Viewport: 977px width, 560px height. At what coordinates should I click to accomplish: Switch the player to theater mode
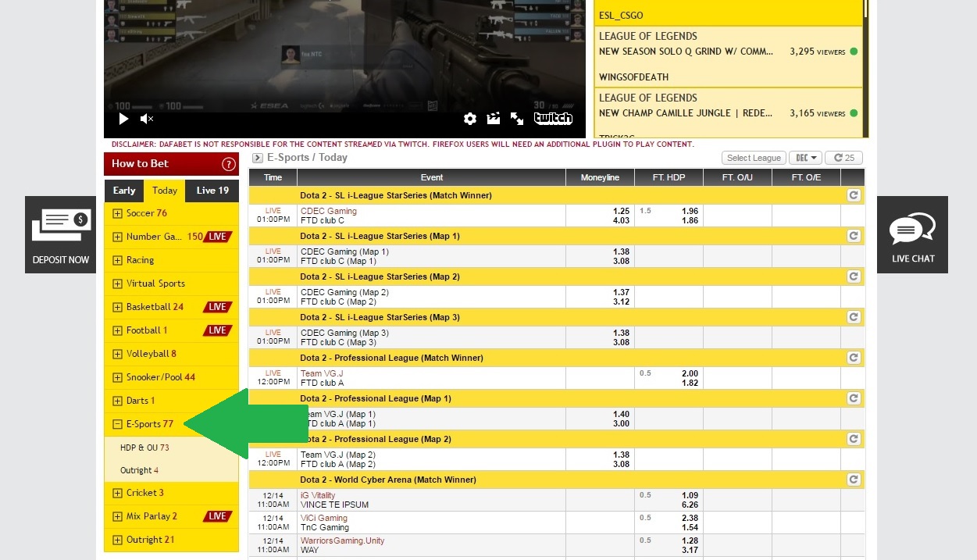pyautogui.click(x=493, y=118)
